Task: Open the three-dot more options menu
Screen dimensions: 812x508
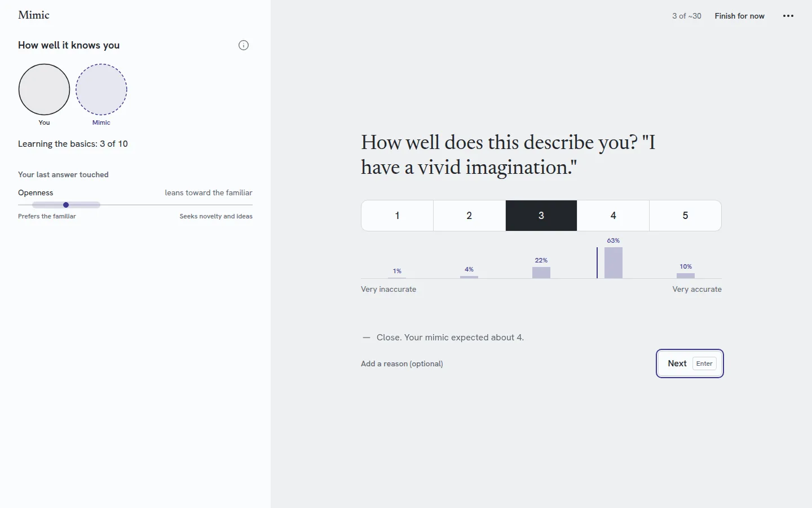Action: 788,16
